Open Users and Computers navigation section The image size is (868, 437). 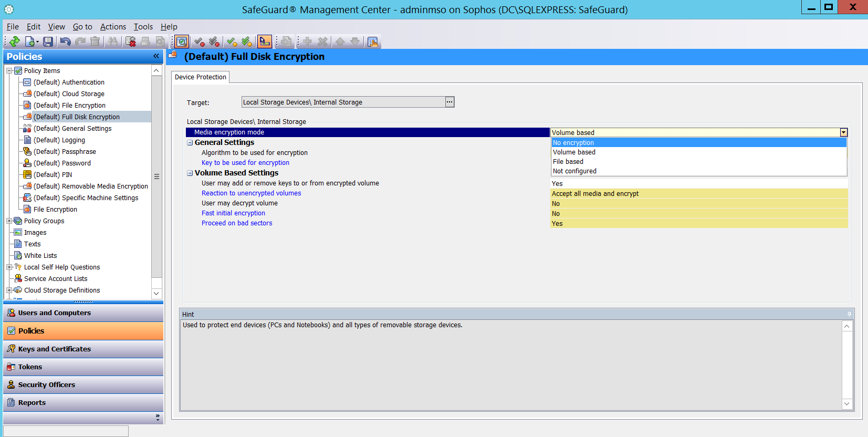tap(83, 313)
